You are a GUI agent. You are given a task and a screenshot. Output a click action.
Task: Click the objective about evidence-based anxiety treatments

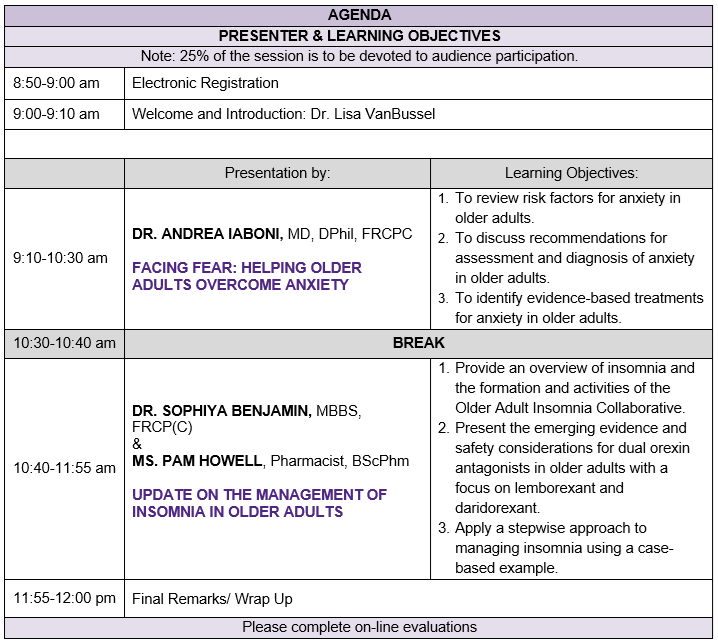click(x=566, y=308)
